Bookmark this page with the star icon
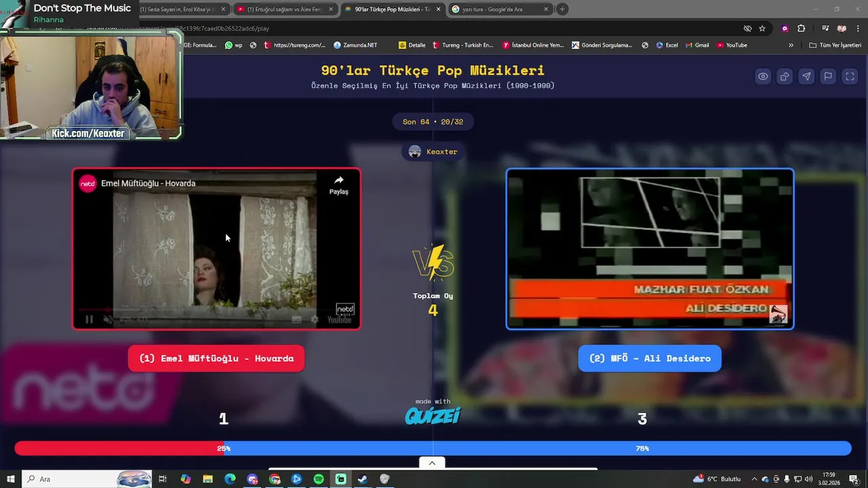Viewport: 868px width, 488px height. (762, 28)
